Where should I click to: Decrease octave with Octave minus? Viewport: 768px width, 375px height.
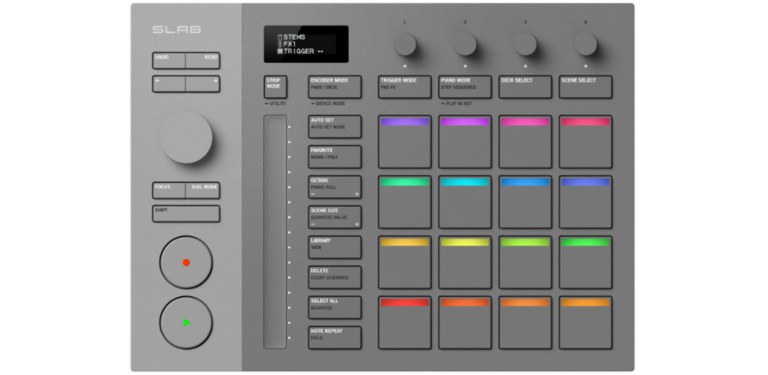[313, 194]
